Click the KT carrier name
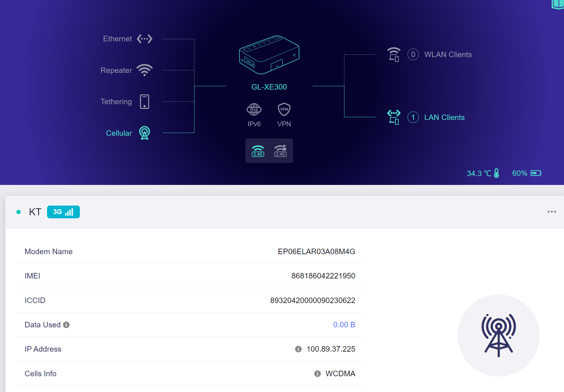The height and width of the screenshot is (392, 564). (x=35, y=212)
